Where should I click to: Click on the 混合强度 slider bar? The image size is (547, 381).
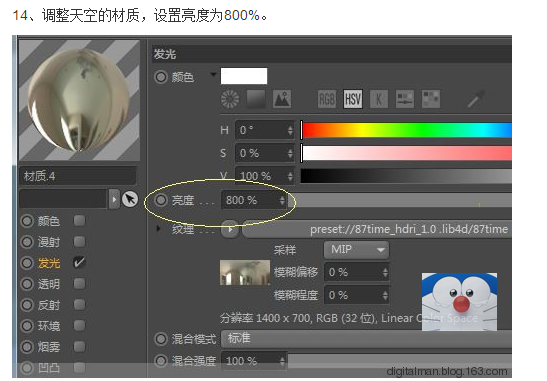point(400,360)
